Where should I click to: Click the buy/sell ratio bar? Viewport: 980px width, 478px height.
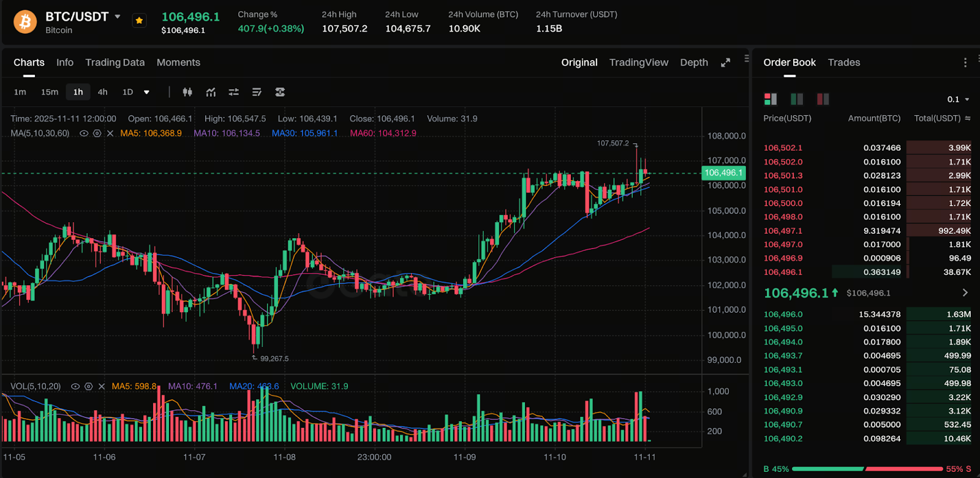(867, 469)
